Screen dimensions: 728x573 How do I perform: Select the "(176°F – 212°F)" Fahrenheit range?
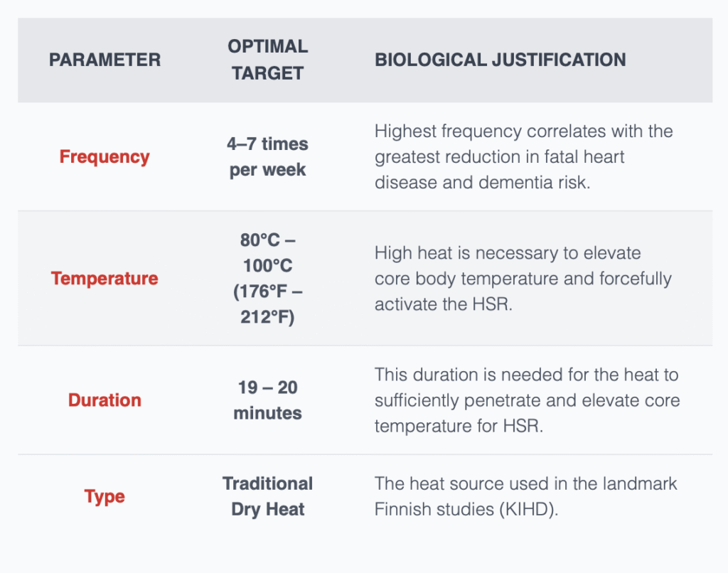tap(267, 304)
